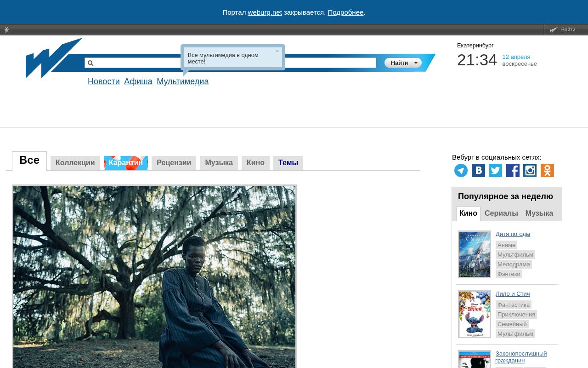This screenshot has width=588, height=368.
Task: Select the Темы tab
Action: pyautogui.click(x=288, y=163)
